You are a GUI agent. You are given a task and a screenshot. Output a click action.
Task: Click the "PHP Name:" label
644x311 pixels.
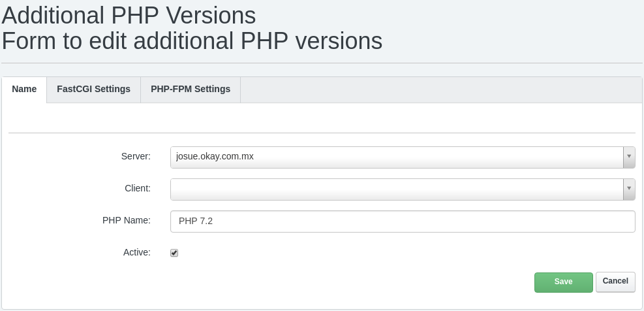point(127,220)
